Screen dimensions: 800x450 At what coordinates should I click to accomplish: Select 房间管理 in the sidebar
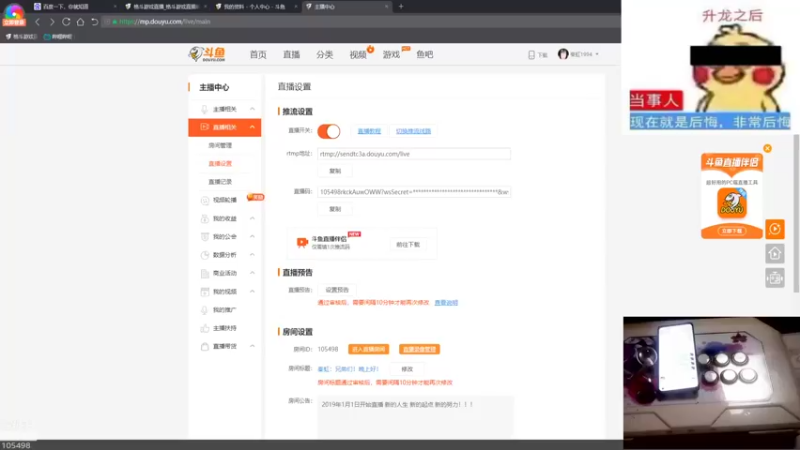click(220, 145)
